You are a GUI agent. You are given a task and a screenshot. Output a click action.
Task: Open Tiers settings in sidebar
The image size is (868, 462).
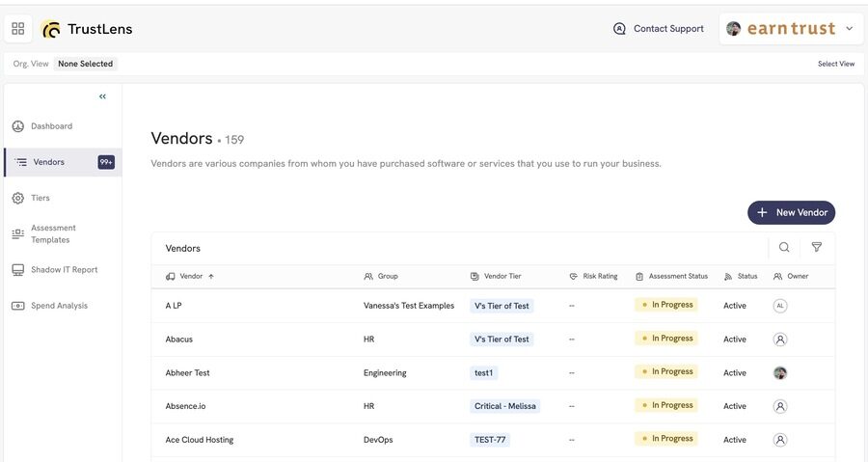click(x=40, y=198)
